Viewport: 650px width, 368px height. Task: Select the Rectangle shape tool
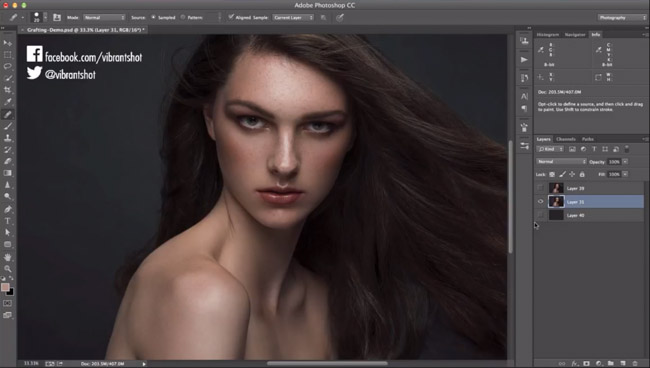click(7, 245)
